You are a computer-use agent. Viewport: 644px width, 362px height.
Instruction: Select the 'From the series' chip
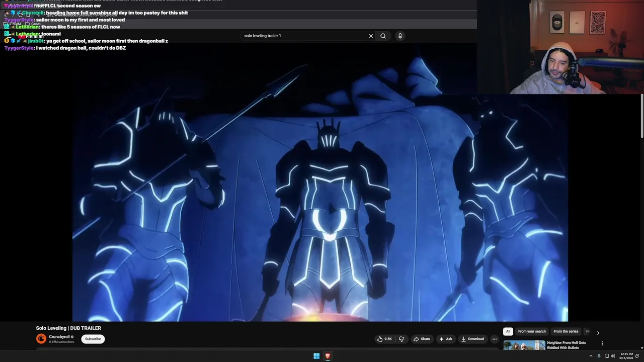566,331
